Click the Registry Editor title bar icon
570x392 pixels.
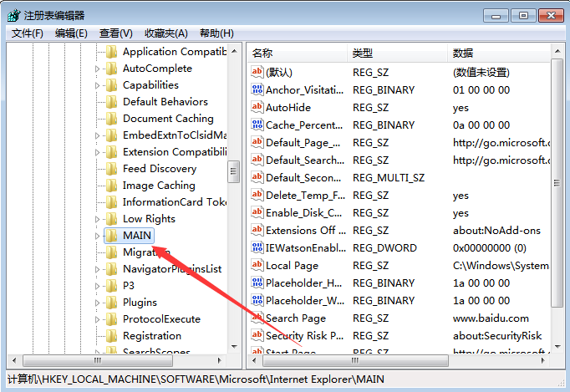14,15
